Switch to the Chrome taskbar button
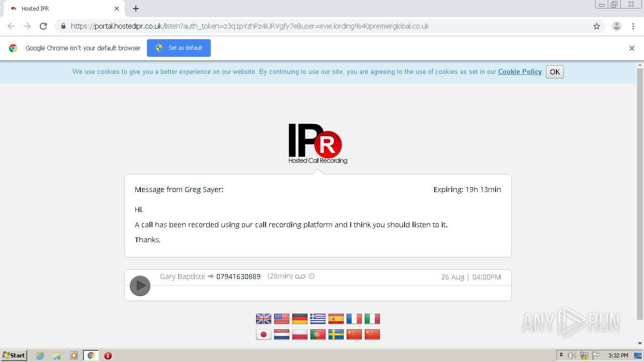 (x=91, y=355)
